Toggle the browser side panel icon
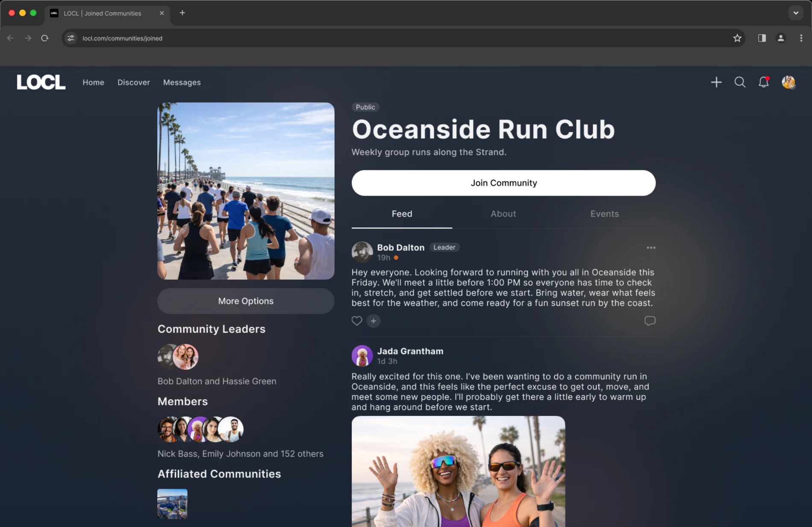812x527 pixels. 762,38
